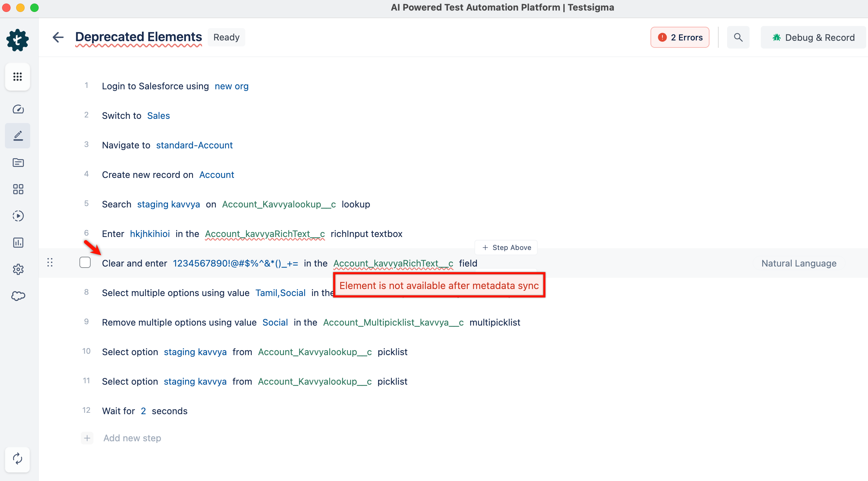
Task: Click staging kavvya in step 11
Action: [195, 381]
